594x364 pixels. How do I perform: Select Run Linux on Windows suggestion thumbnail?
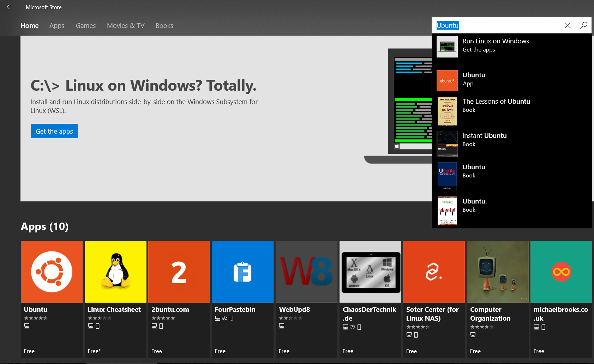447,47
